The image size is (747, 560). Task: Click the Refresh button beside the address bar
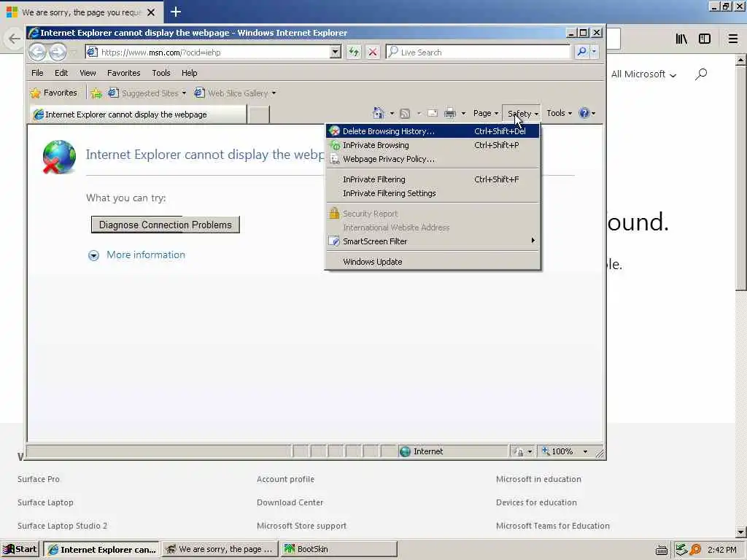pos(354,52)
